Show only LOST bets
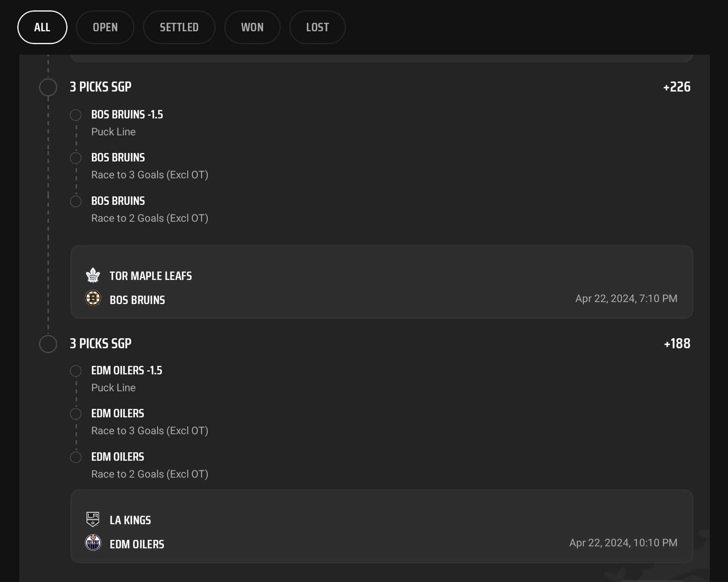728x582 pixels. (x=317, y=27)
